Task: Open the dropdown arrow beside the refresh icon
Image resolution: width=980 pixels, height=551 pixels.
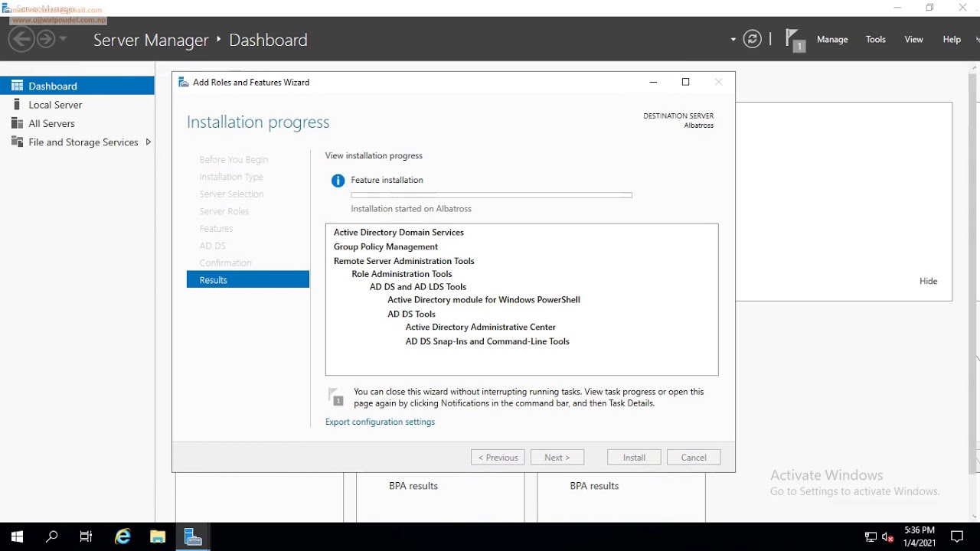Action: click(733, 40)
